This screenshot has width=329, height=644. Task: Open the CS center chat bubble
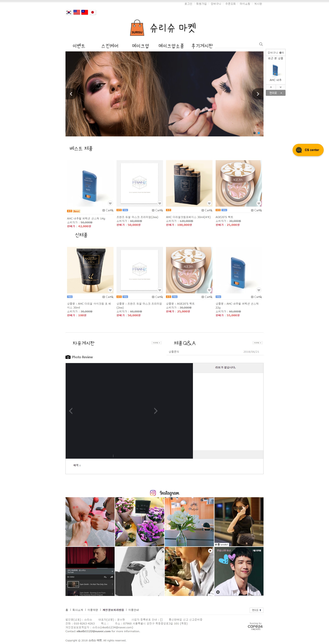pyautogui.click(x=308, y=150)
